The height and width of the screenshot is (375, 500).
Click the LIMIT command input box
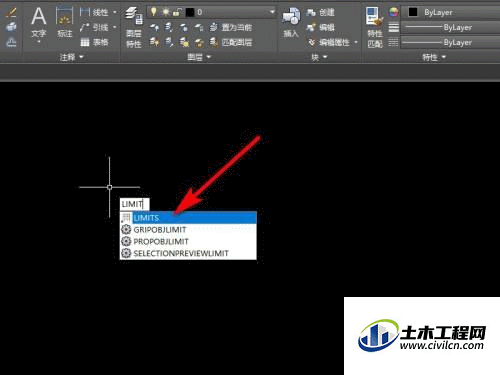pyautogui.click(x=135, y=204)
